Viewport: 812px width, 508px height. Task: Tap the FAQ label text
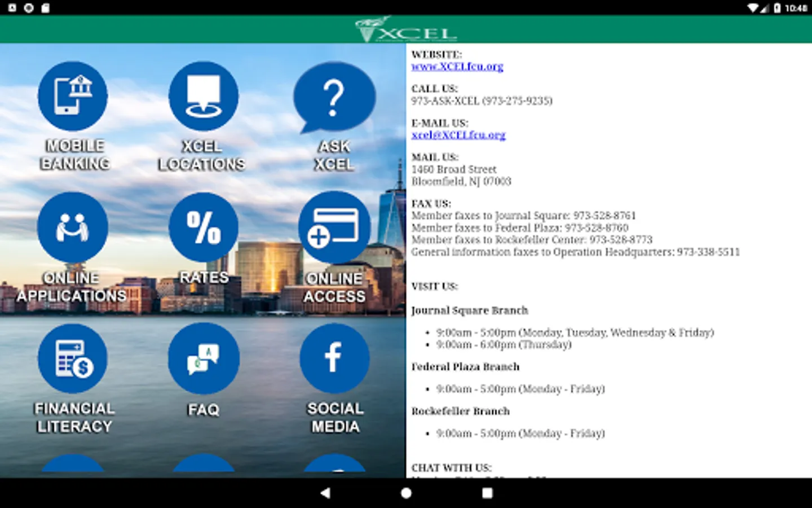[204, 409]
